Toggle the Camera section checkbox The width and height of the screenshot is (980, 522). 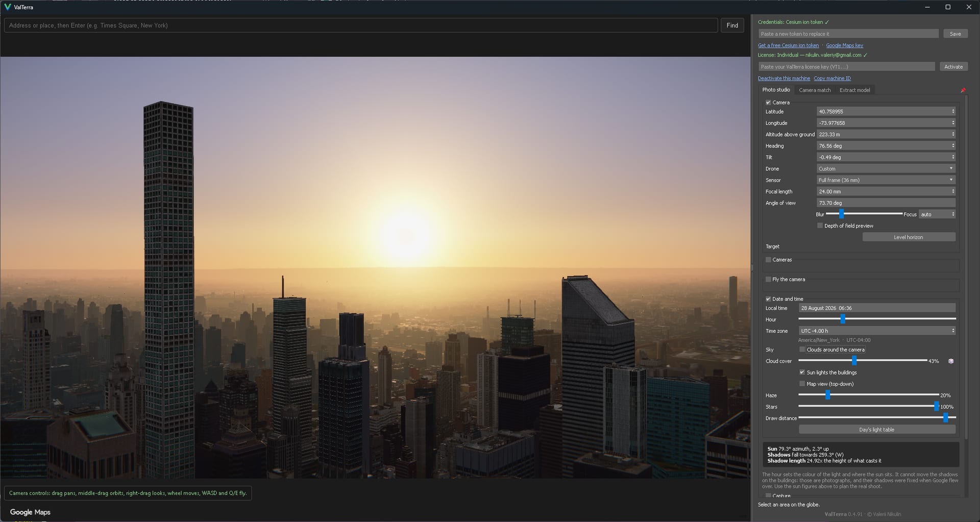click(x=768, y=103)
